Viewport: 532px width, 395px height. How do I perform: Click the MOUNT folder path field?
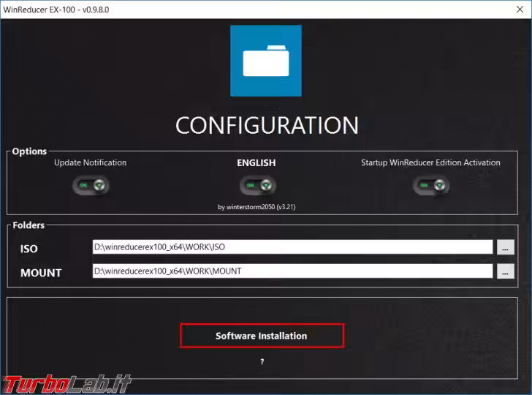point(292,271)
